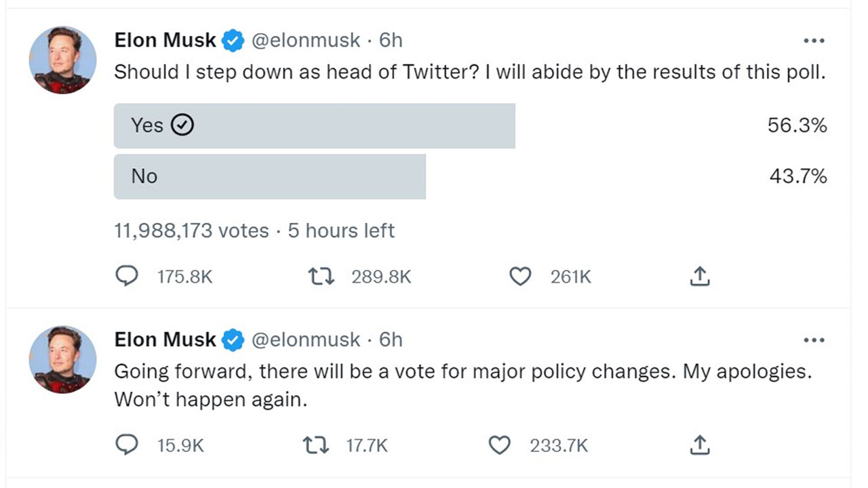Viewport: 868px width, 488px height.
Task: Click the Yes vote checkmark
Action: [x=182, y=125]
